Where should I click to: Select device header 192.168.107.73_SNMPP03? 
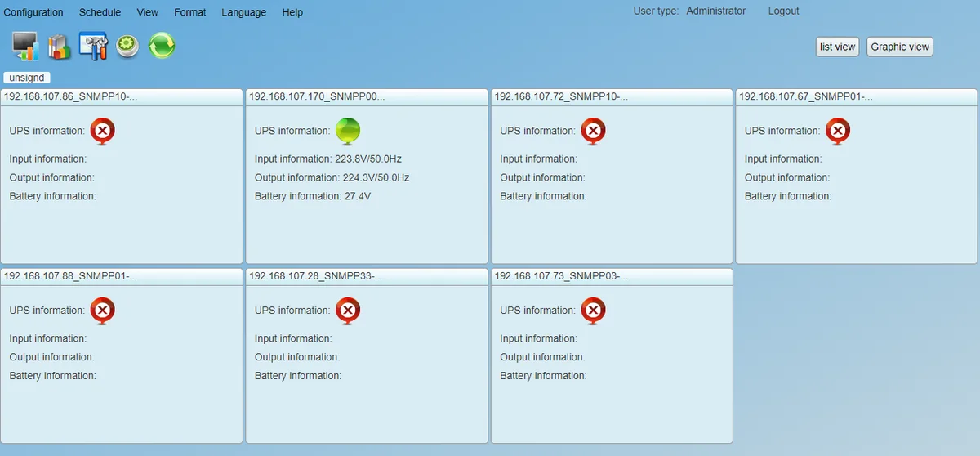coord(612,276)
